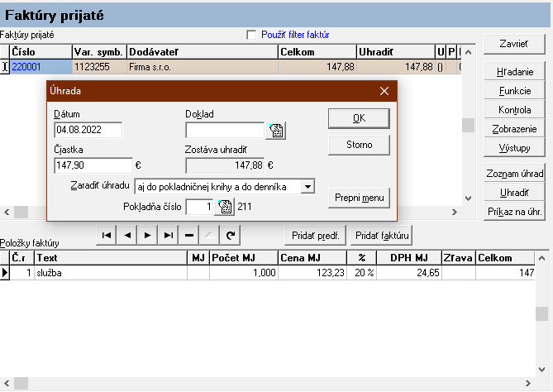This screenshot has width=553, height=392.
Task: Select invoice number 220001 cell
Action: [x=41, y=67]
